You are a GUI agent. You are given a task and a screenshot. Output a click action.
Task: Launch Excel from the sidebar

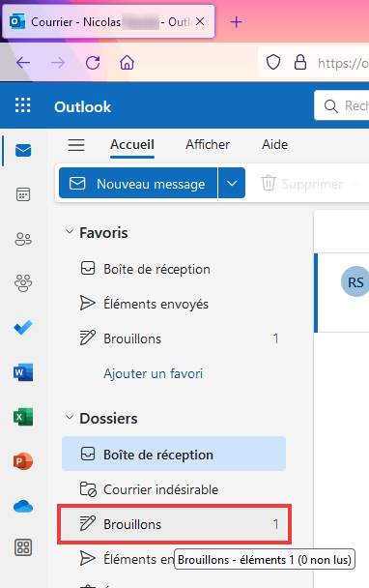click(23, 417)
